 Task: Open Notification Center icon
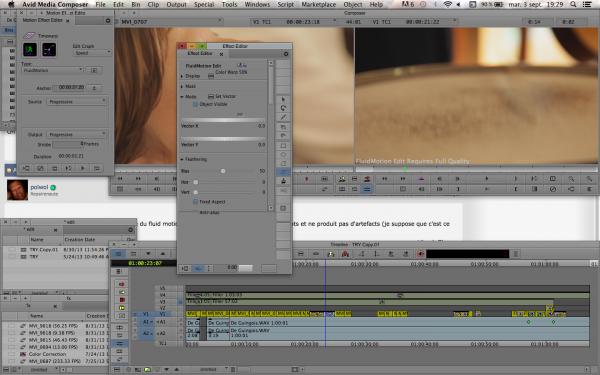coord(587,5)
